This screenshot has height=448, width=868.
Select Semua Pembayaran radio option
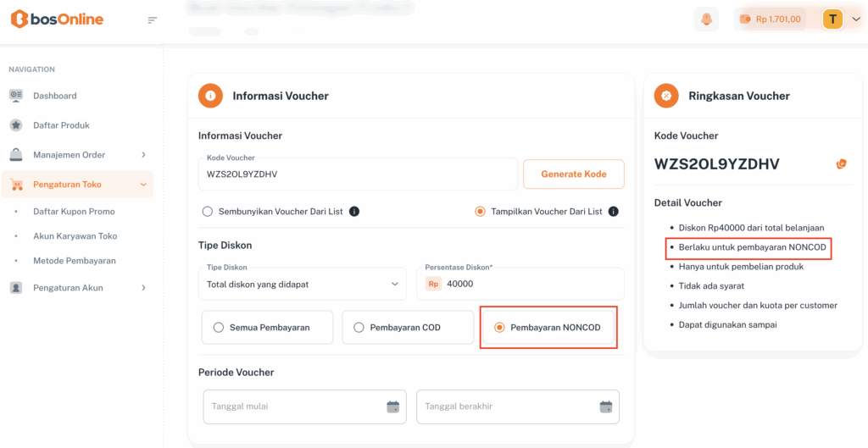tap(219, 327)
